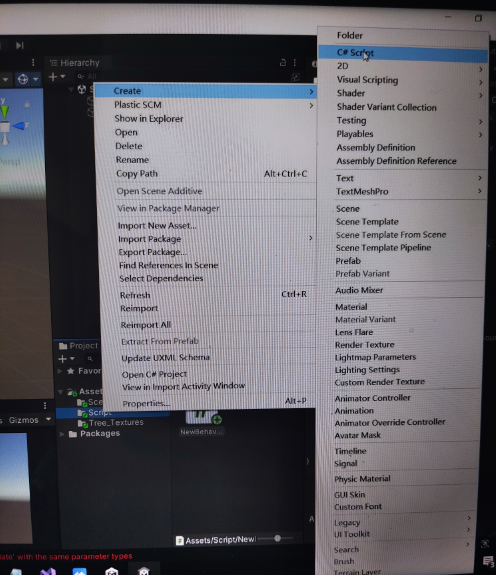Toggle the scene gizmo lock
The width and height of the screenshot is (496, 575).
pyautogui.click(x=27, y=105)
